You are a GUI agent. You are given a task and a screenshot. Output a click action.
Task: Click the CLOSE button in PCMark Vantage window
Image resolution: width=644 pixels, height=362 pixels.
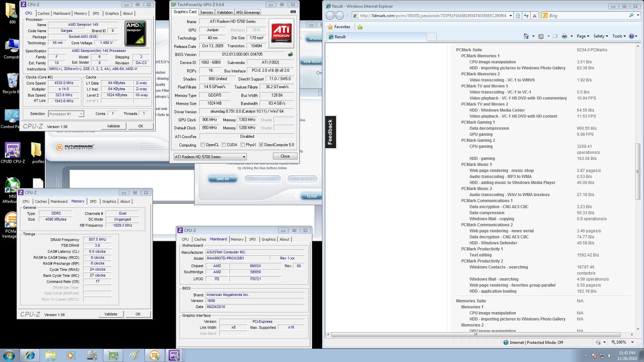click(x=312, y=197)
